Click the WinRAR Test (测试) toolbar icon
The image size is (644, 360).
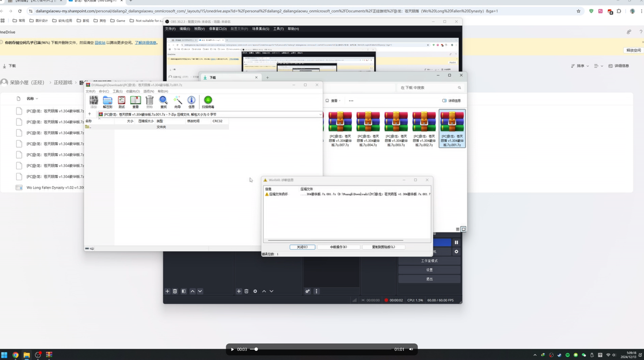[121, 102]
